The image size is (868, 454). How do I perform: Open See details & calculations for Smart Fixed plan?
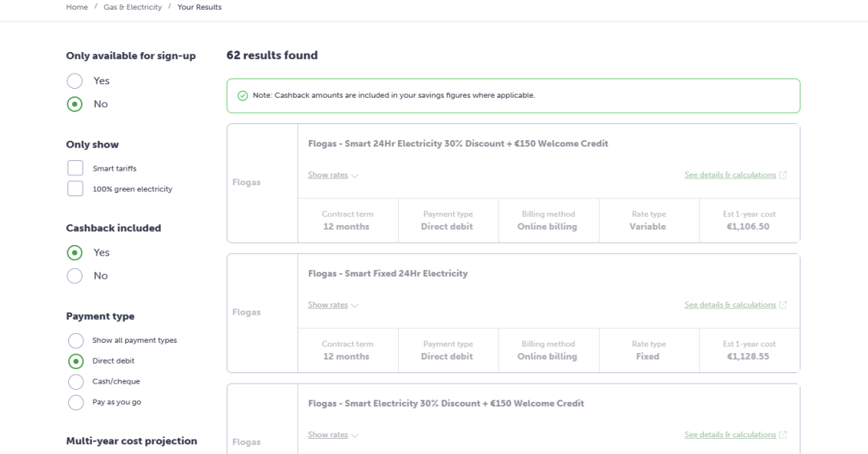coord(730,305)
